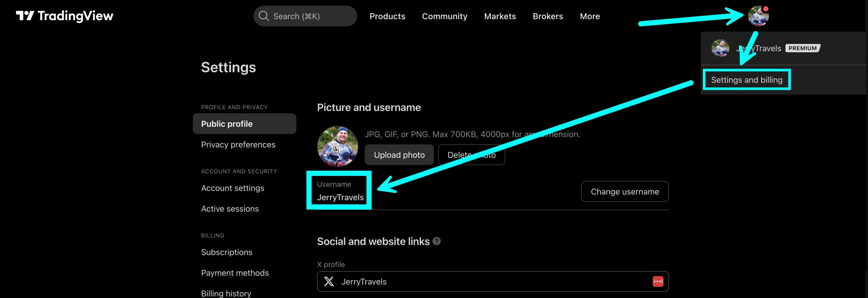Select Settings and billing
Image resolution: width=868 pixels, height=298 pixels.
tap(747, 80)
